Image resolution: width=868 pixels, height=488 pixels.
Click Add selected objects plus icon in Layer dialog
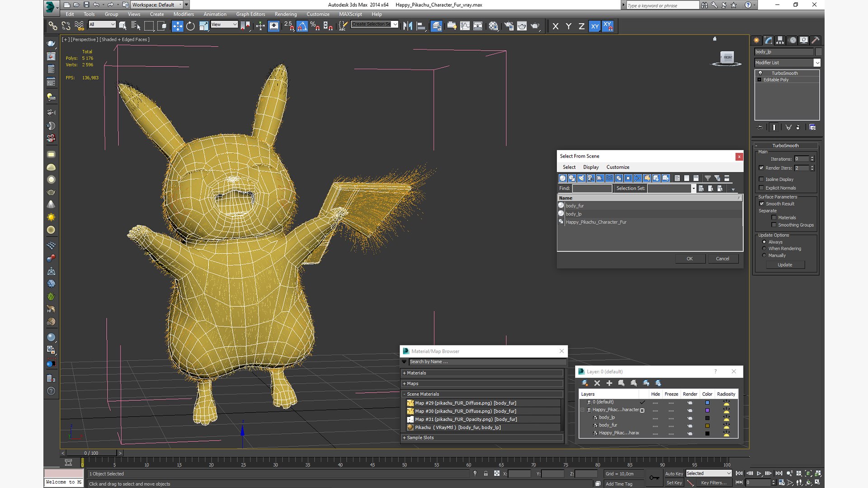click(x=609, y=383)
